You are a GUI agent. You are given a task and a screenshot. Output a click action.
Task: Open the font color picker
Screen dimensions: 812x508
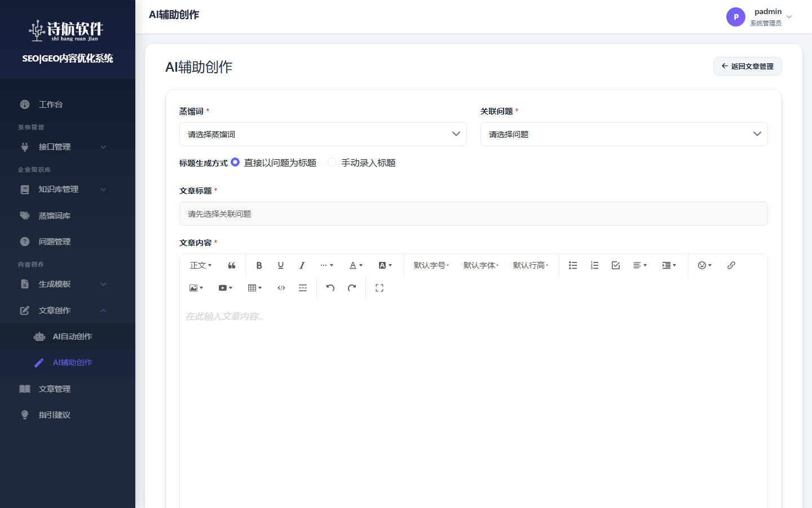click(356, 265)
